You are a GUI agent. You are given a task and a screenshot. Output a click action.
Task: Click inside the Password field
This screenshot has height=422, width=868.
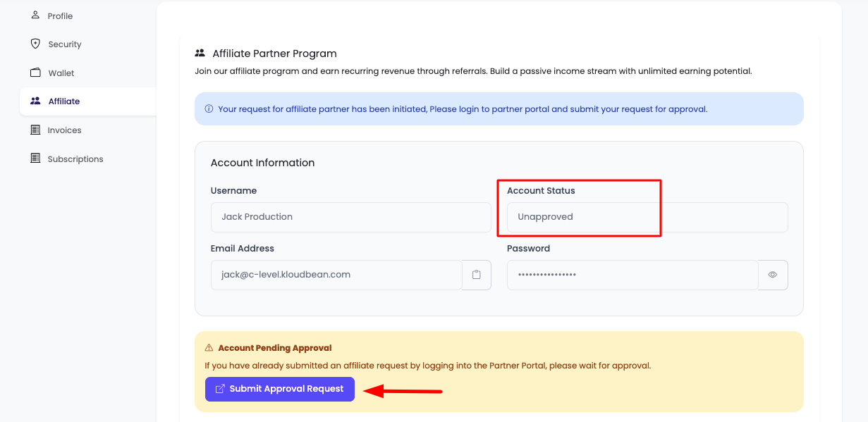632,275
